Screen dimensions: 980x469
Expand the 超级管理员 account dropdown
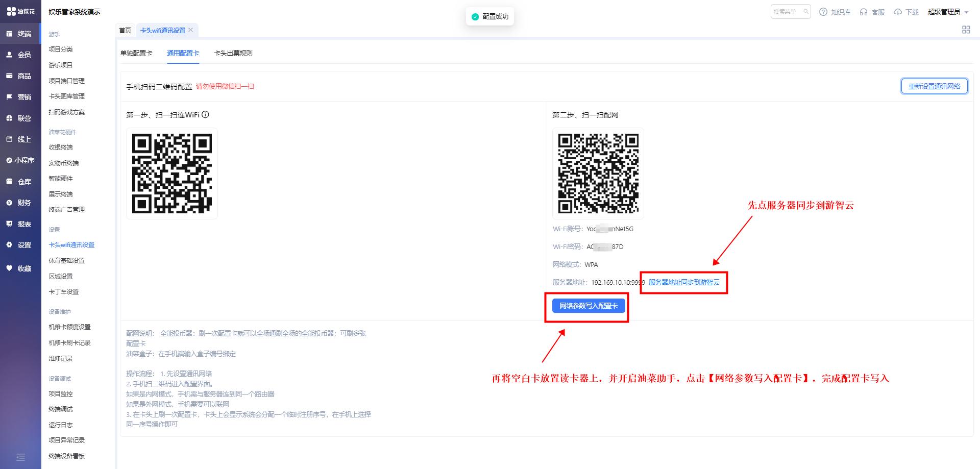pyautogui.click(x=948, y=12)
